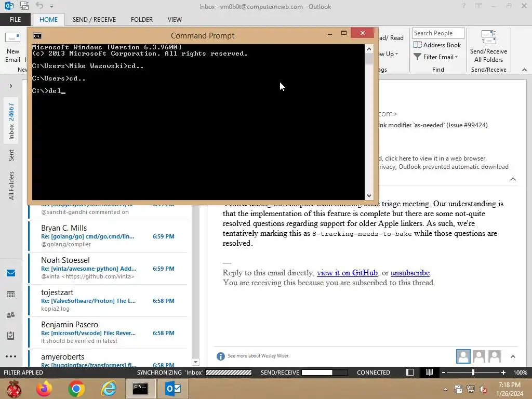
Task: Click the muted volume tray icon
Action: 483,389
